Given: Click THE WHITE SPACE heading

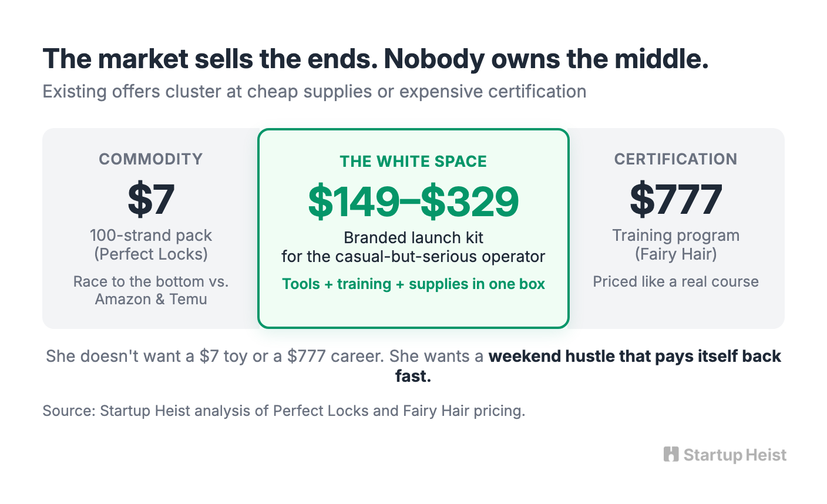Looking at the screenshot, I should [413, 162].
